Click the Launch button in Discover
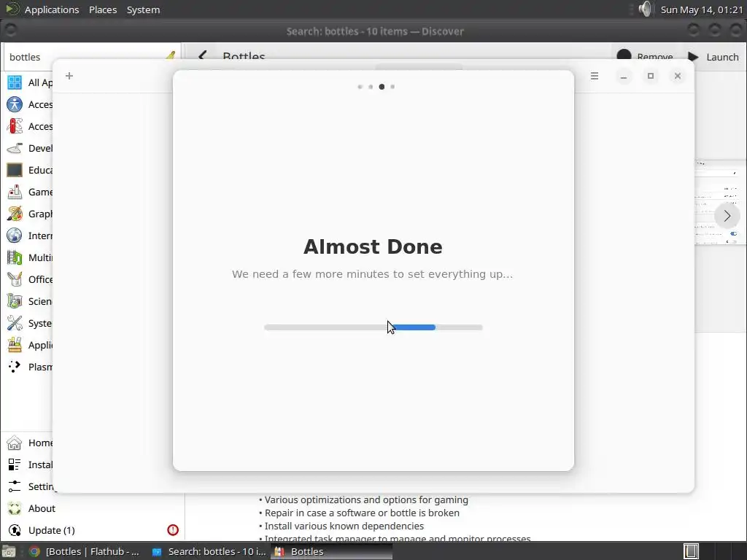The height and width of the screenshot is (560, 747). point(713,57)
